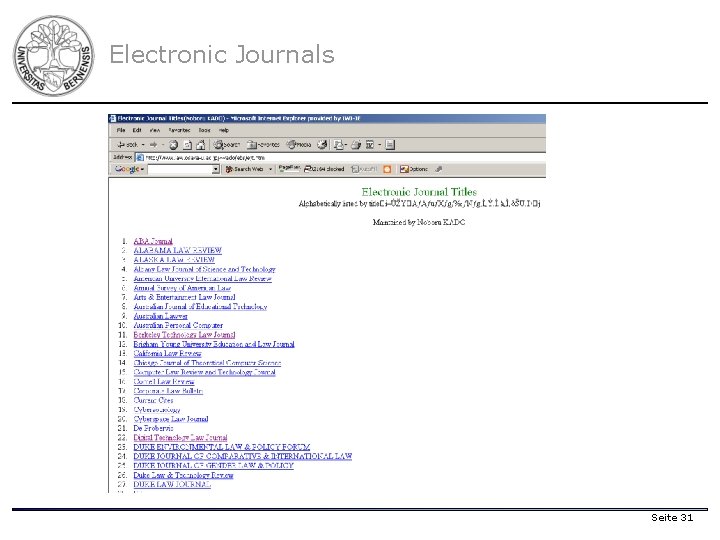Open the Forward history dropdown arrow
The image size is (720, 540).
pyautogui.click(x=163, y=145)
